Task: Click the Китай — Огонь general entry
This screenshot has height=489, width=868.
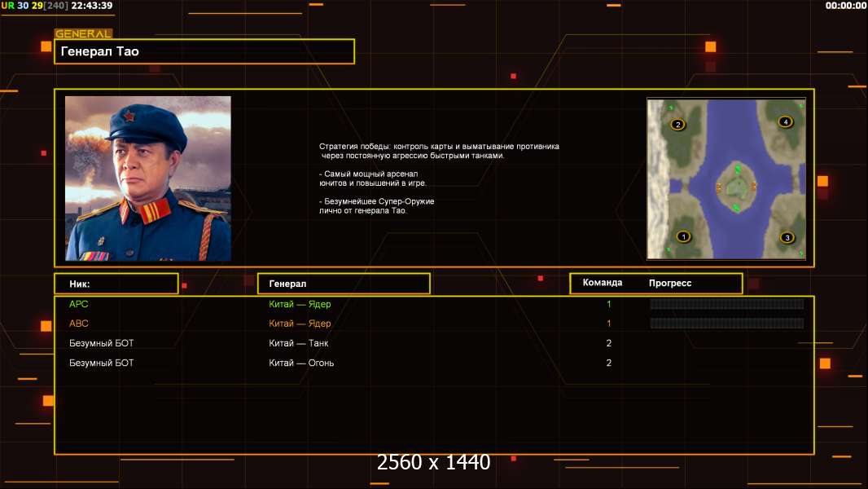Action: click(x=301, y=363)
